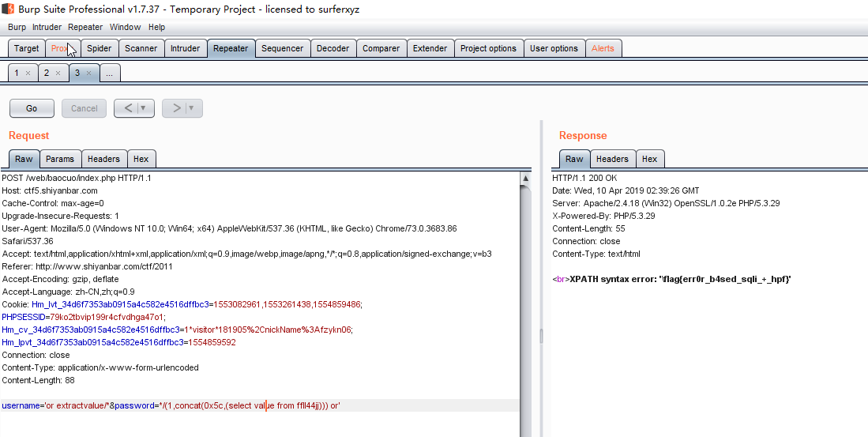The height and width of the screenshot is (437, 868).
Task: Select Repeater sub-tab 3
Action: (77, 73)
